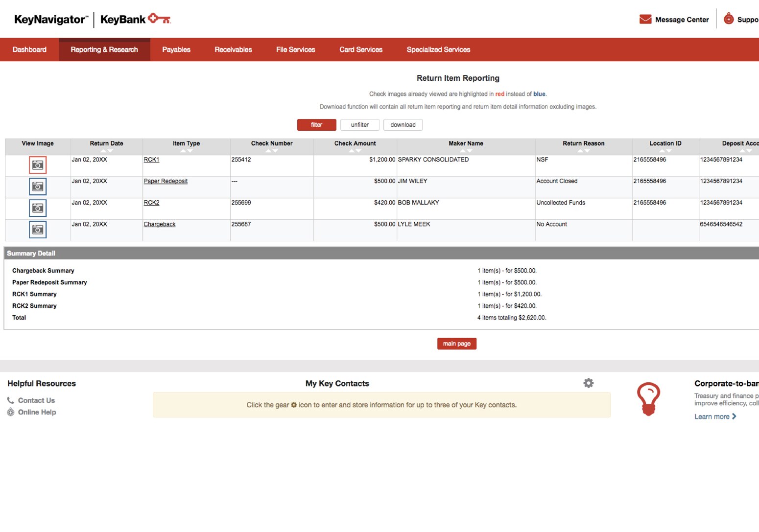
Task: Click the gear icon in My Key Contacts
Action: coord(588,383)
